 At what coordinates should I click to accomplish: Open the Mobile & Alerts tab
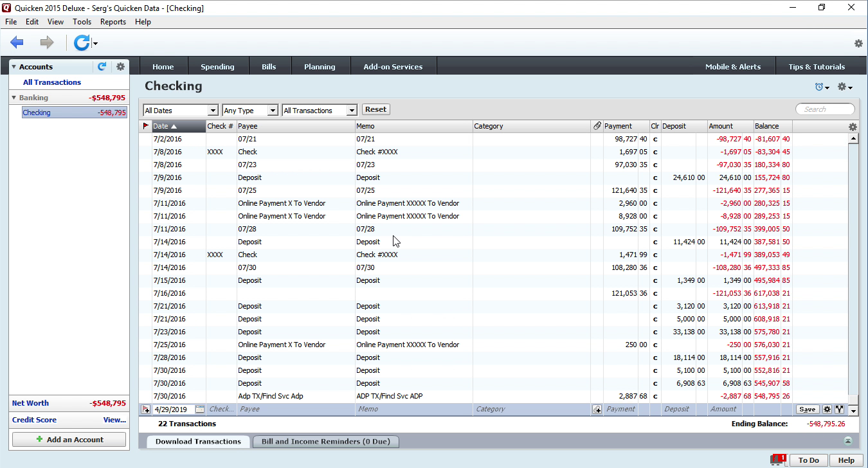click(x=733, y=66)
